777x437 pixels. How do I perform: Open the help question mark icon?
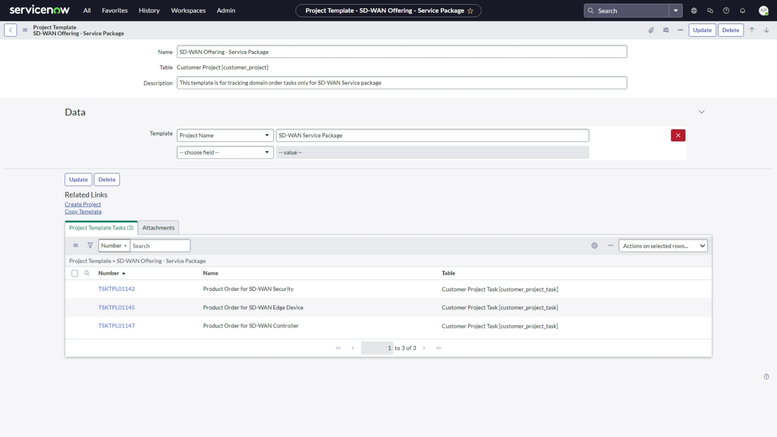726,10
